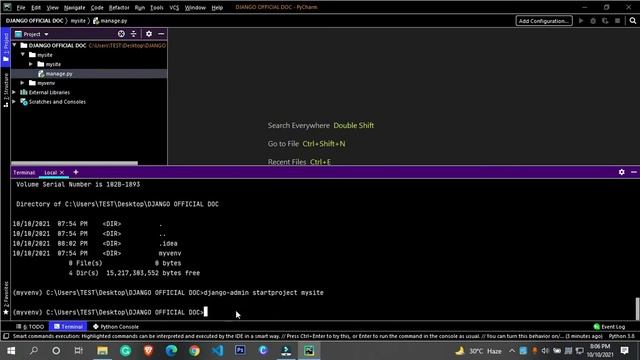Select External Libraries tree item
The height and width of the screenshot is (360, 640).
(49, 92)
